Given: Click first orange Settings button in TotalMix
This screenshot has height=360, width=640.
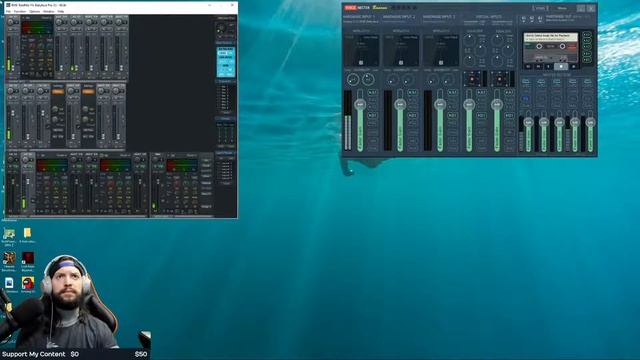Looking at the screenshot, I should coord(58,91).
